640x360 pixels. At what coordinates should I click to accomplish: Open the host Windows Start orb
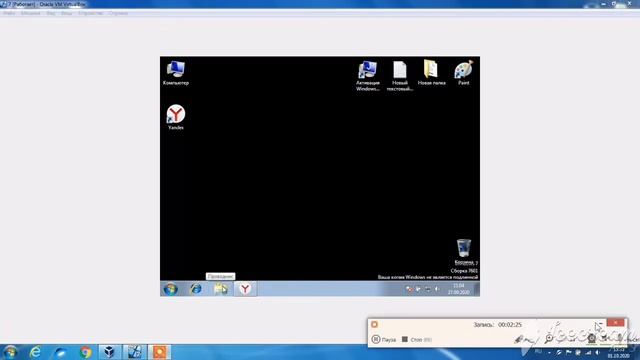click(10, 352)
